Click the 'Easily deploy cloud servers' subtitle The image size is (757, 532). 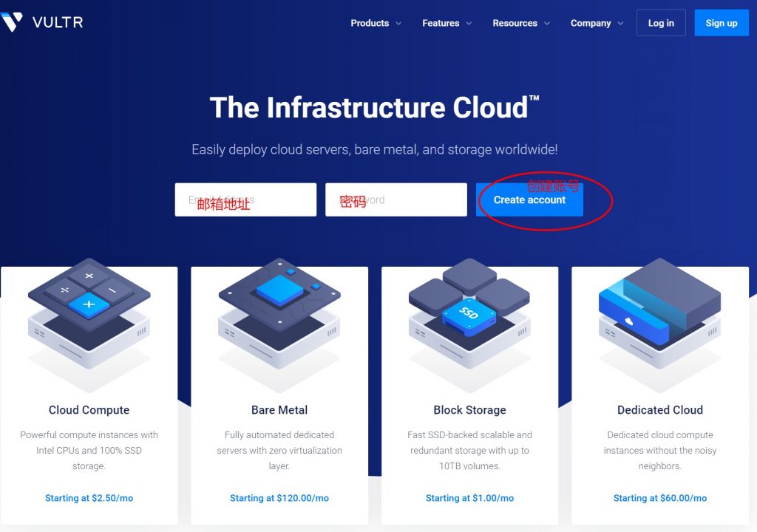pyautogui.click(x=375, y=149)
